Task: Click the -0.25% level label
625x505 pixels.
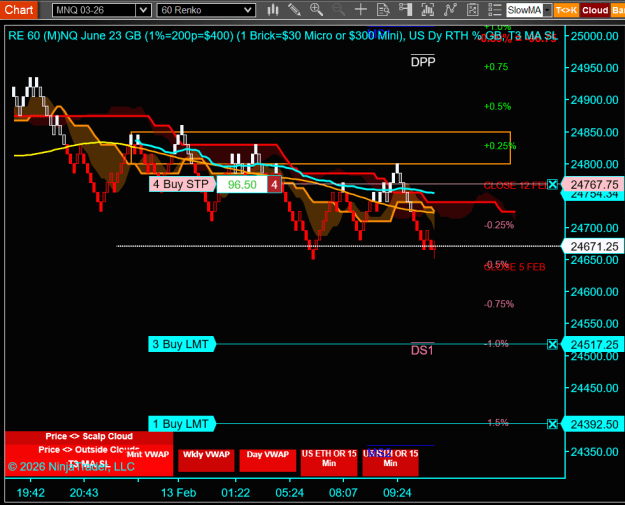Action: coord(499,225)
